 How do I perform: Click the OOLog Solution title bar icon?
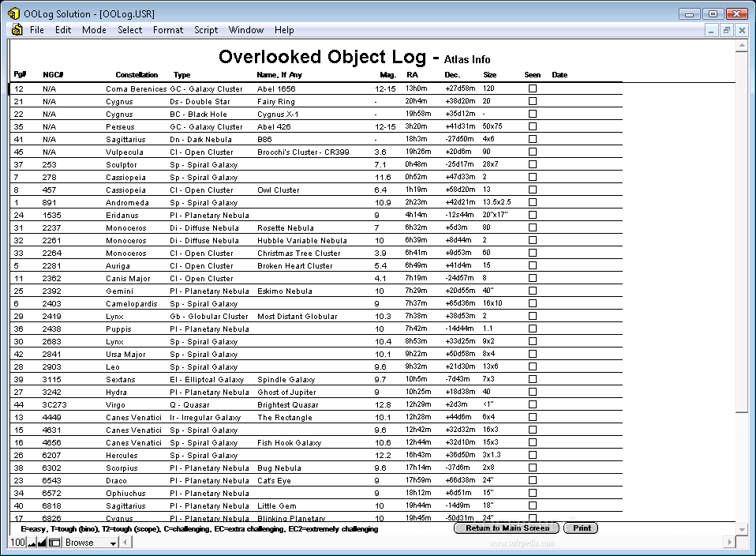click(14, 13)
